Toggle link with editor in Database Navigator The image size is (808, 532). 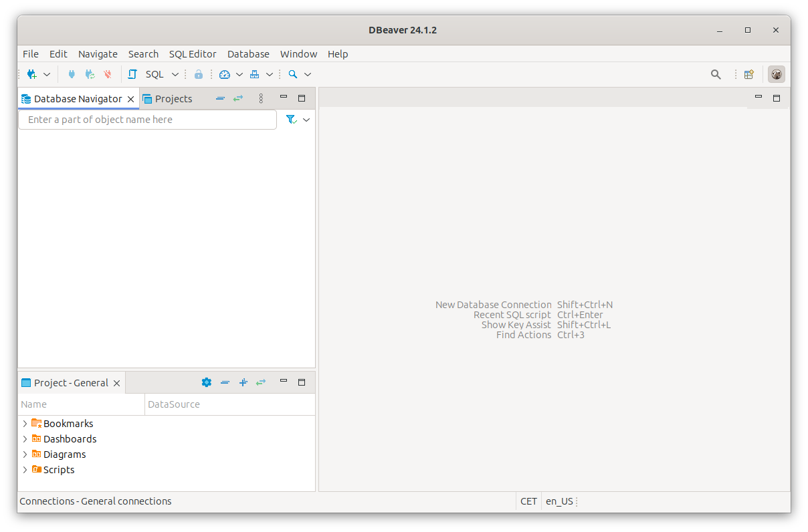click(x=237, y=98)
